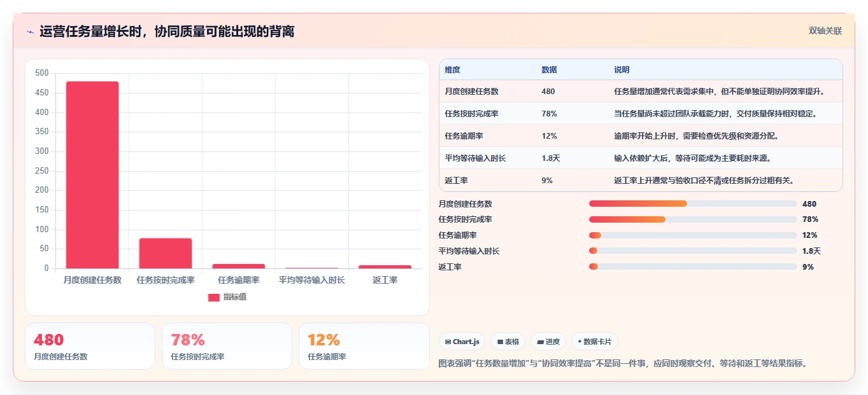
Task: Click the 250 y-axis tick label
Action: [42, 170]
